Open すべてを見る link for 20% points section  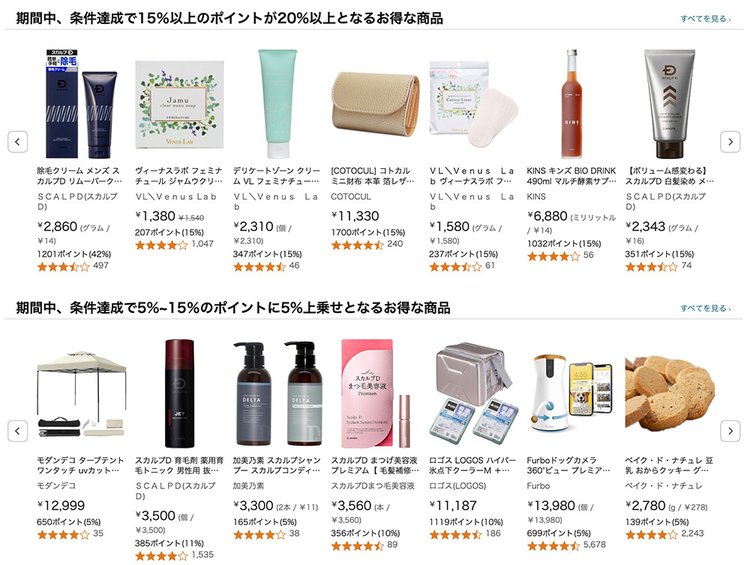(706, 19)
